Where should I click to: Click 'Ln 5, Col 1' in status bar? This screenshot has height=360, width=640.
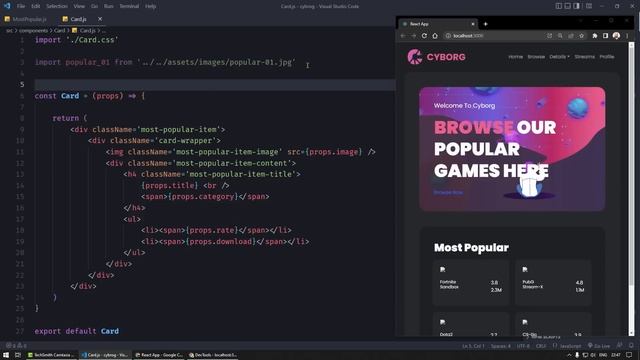tap(473, 346)
